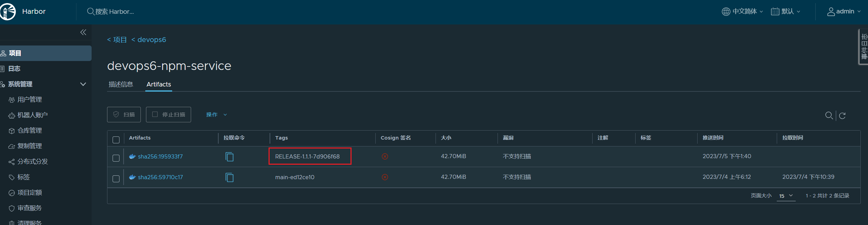Click the main-ed12ce10 tag
This screenshot has width=868, height=225.
(295, 177)
